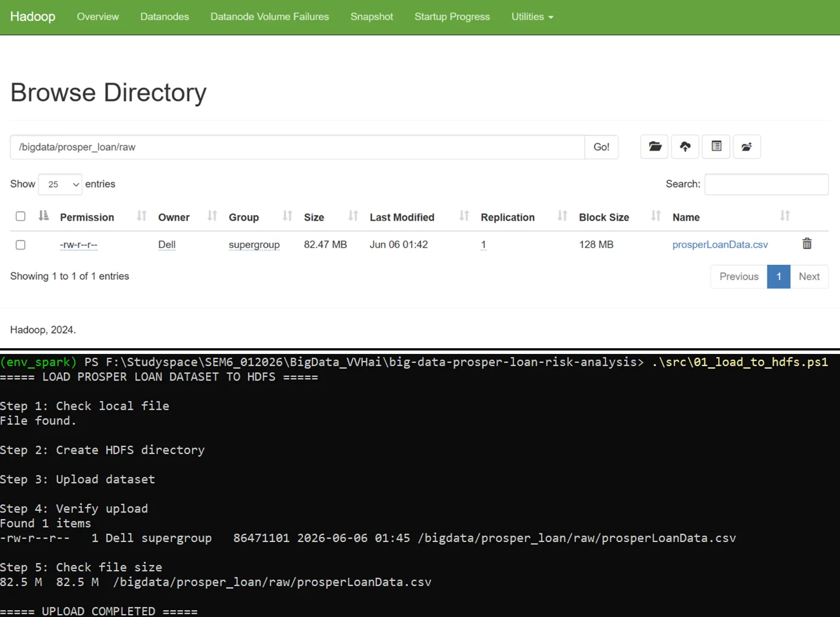Sort table by Last Modified arrows
Viewport: 840px width, 617px height.
coord(464,216)
